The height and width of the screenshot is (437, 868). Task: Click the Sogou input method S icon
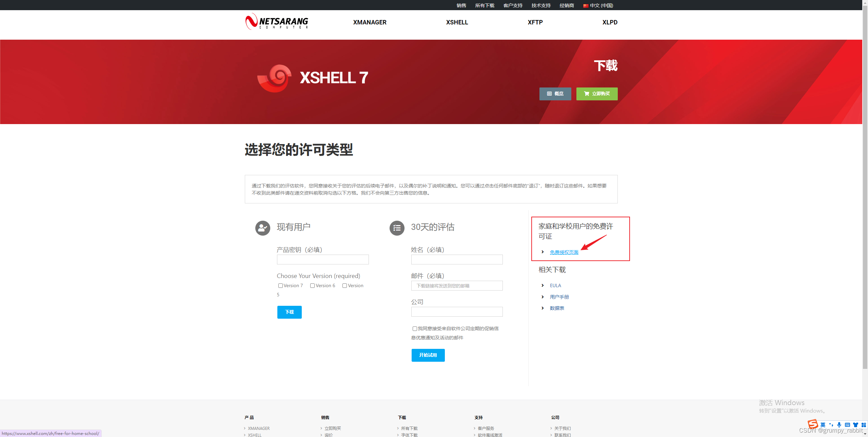813,424
